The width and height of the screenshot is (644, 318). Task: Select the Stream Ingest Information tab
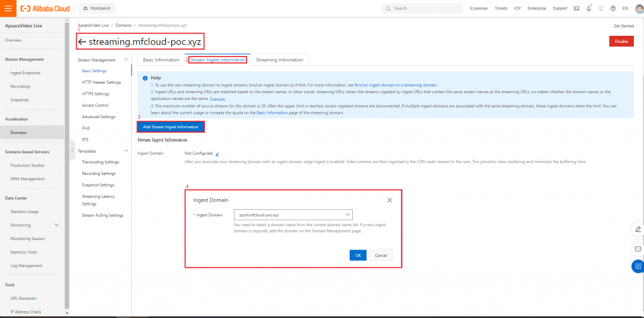pyautogui.click(x=218, y=60)
